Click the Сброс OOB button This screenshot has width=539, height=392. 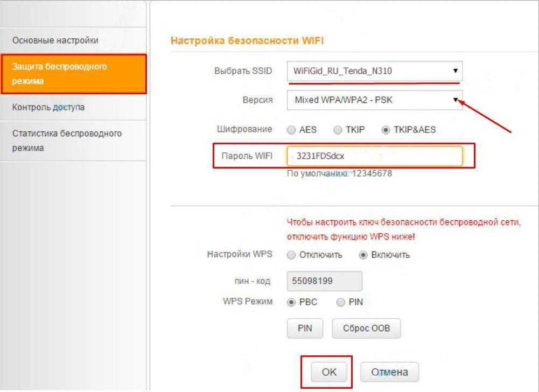(367, 328)
